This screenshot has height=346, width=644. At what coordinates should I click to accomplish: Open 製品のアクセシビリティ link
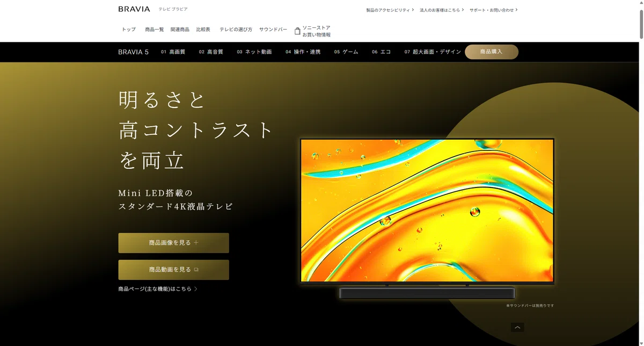click(x=390, y=10)
